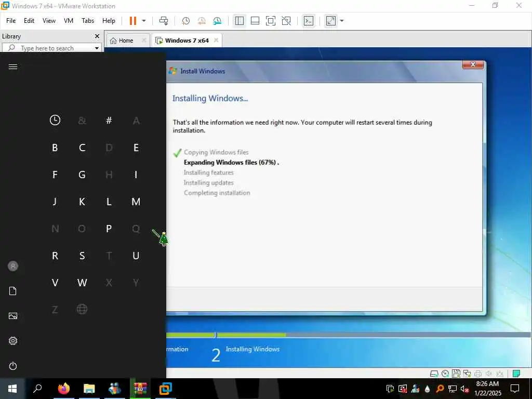The width and height of the screenshot is (532, 399).
Task: Close the Windows 7 x64 tab
Action: tap(216, 41)
